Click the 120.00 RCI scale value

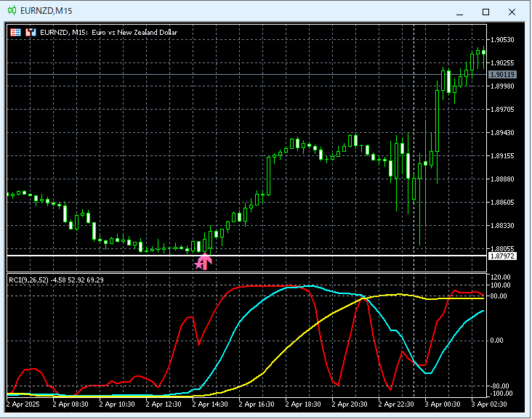[501, 277]
